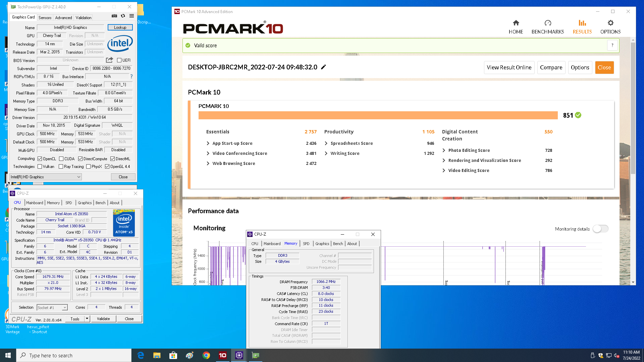The height and width of the screenshot is (362, 644).
Task: Click the orange PCMark 10 score bar
Action: coord(378,115)
